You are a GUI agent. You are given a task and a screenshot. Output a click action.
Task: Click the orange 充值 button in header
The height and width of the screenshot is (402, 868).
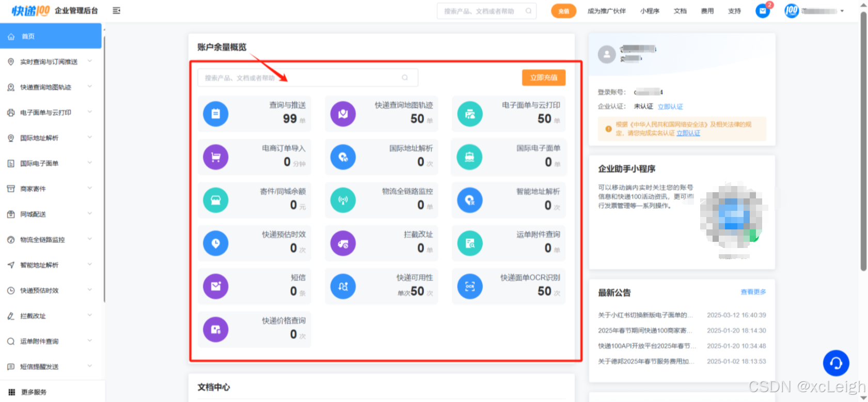point(563,11)
